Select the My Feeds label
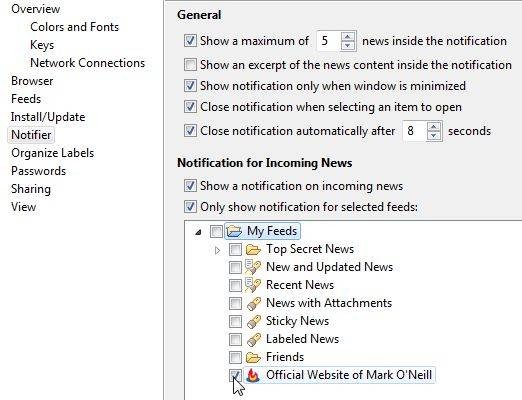Screen dimensions: 522x400 point(272,231)
